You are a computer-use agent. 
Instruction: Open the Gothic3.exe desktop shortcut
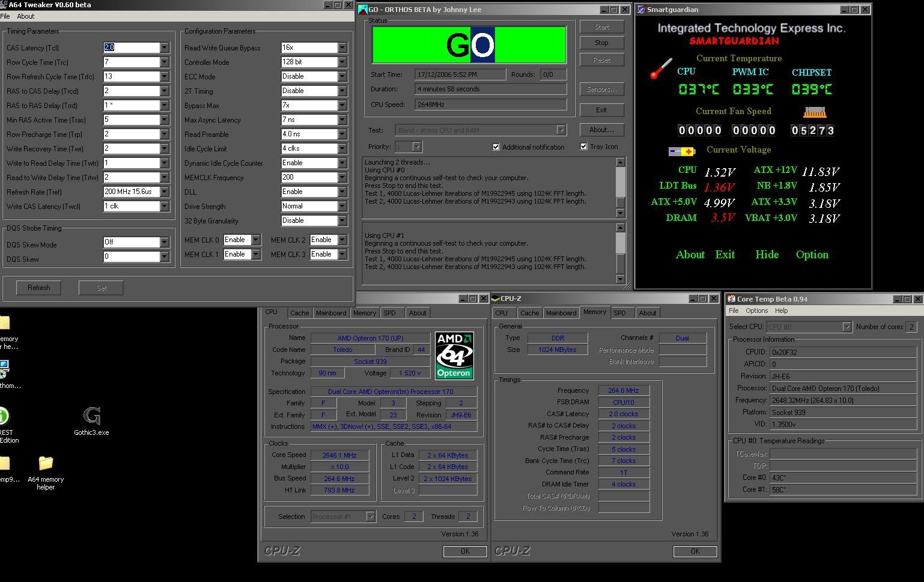[x=91, y=420]
